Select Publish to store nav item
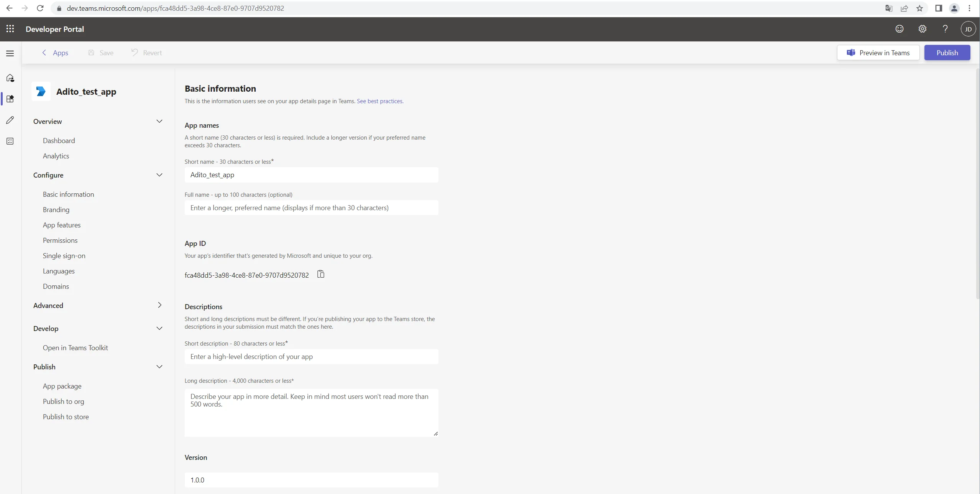This screenshot has height=494, width=980. tap(66, 417)
